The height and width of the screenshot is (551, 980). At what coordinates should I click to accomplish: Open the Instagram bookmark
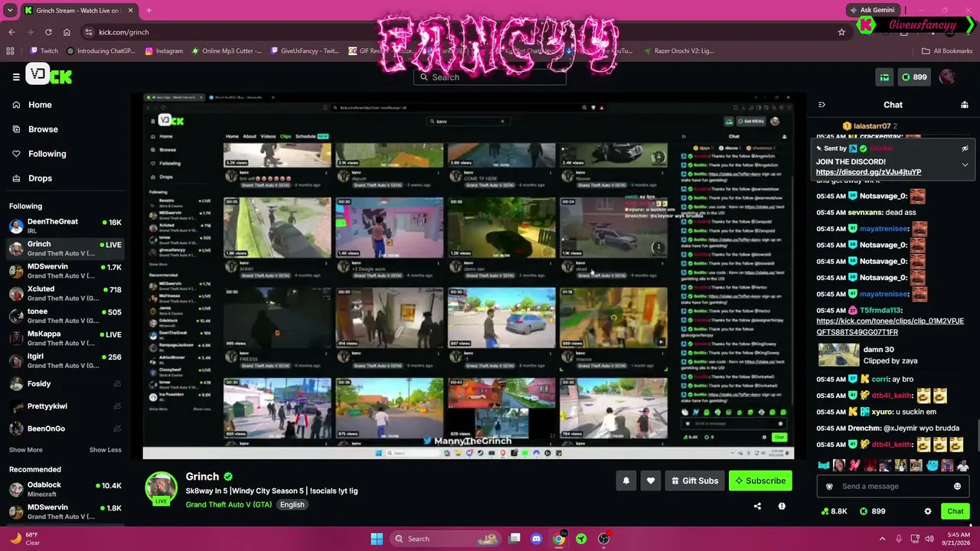[164, 51]
